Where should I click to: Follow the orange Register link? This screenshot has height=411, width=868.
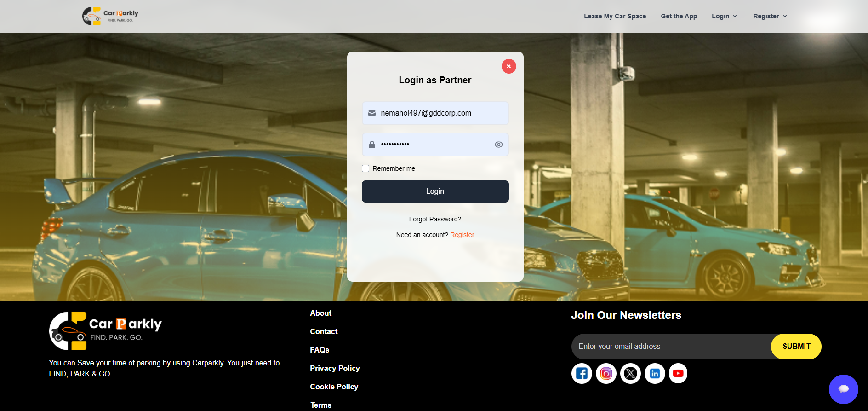pyautogui.click(x=462, y=235)
